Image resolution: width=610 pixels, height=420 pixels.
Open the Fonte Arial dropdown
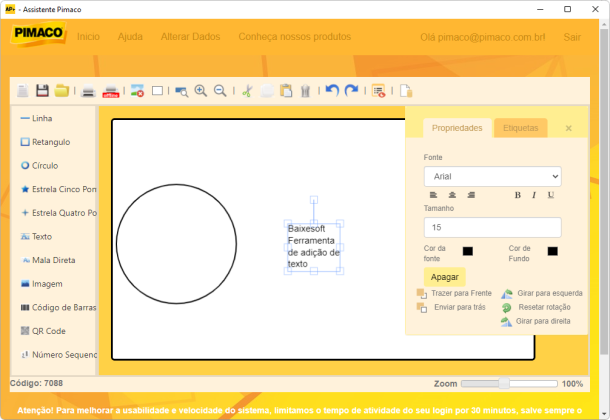coord(493,177)
